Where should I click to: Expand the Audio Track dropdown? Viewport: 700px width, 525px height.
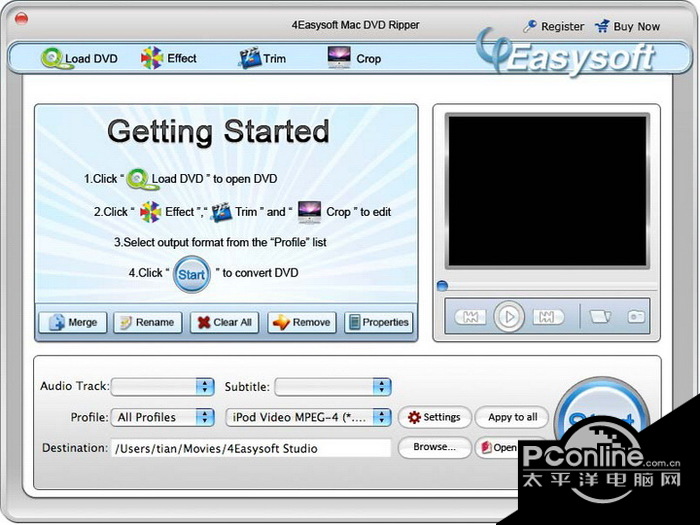point(162,387)
